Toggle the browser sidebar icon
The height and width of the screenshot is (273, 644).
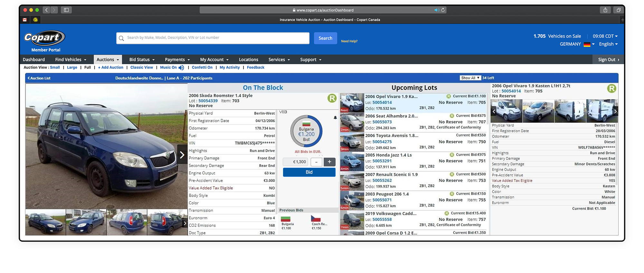coord(66,10)
